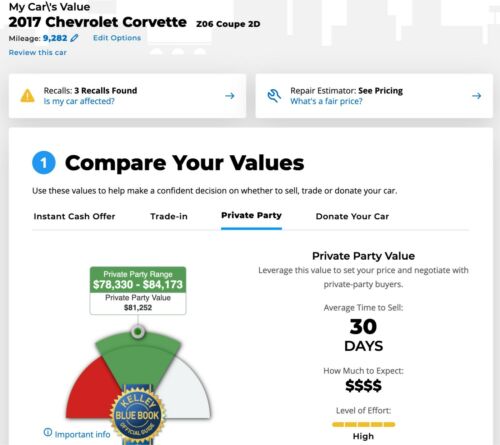This screenshot has width=500, height=445.
Task: Click the gauge needle marker dot
Action: (138, 332)
